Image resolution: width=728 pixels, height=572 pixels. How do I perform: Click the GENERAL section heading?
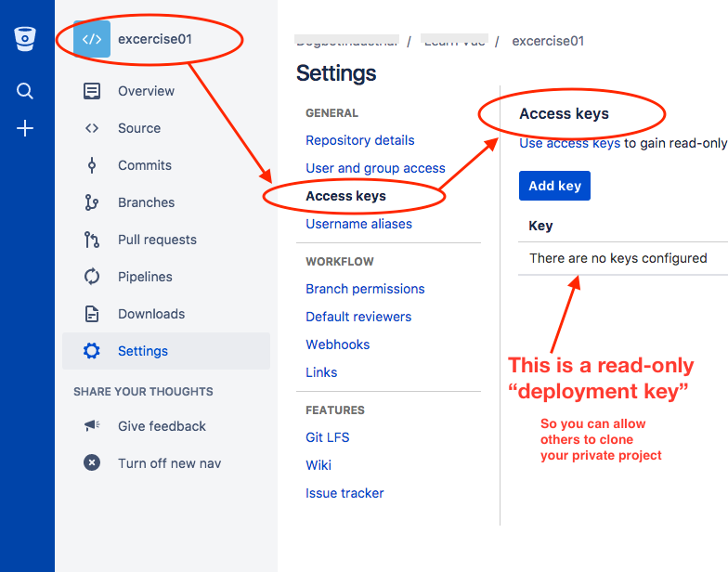tap(332, 113)
